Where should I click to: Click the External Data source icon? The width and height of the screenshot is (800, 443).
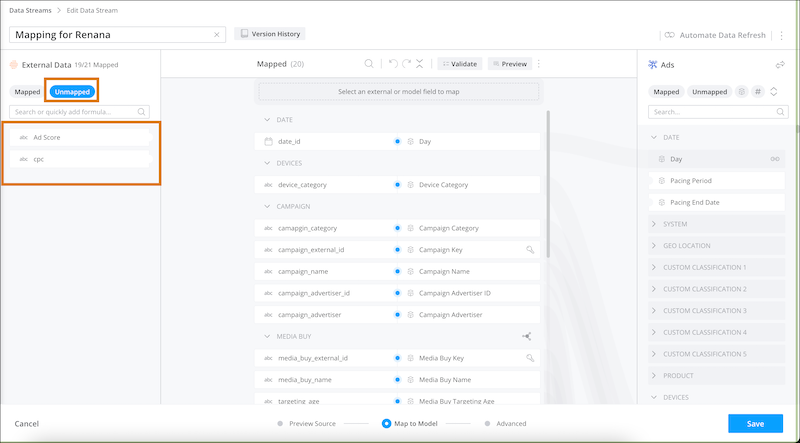pyautogui.click(x=14, y=65)
